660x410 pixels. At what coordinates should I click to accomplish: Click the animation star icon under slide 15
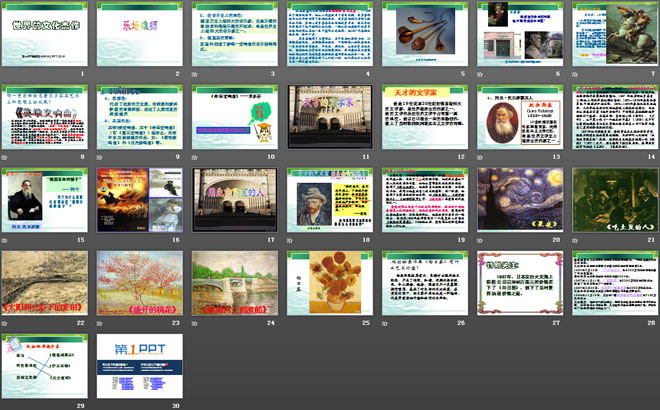[x=4, y=240]
